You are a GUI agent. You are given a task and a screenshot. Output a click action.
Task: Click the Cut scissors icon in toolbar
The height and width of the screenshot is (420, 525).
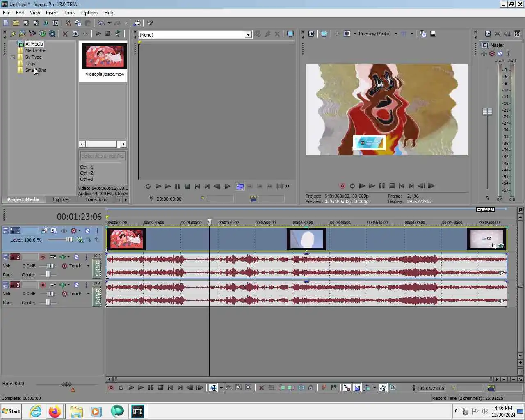[68, 23]
